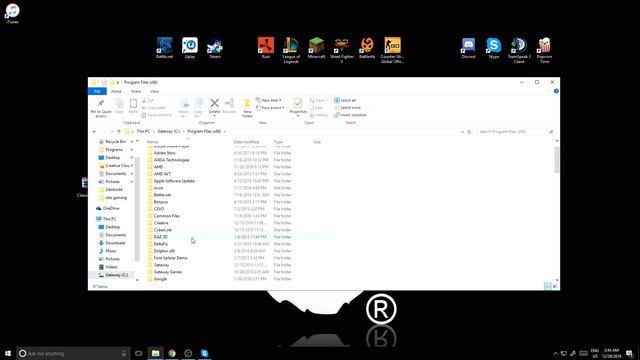The image size is (640, 360).
Task: Launch TeamSpeak 3 Client shortcut
Action: tap(519, 50)
